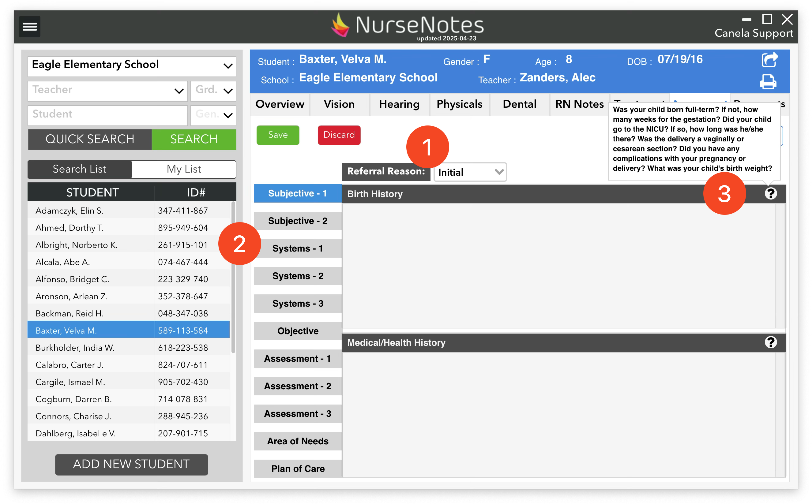Open the Referral Reason Initial dropdown
This screenshot has width=812, height=504.
470,172
